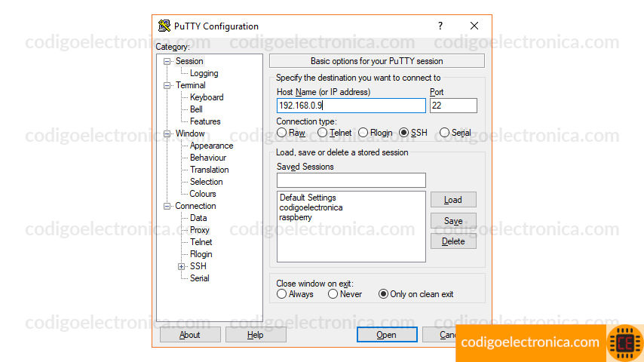The height and width of the screenshot is (362, 644).
Task: Open the Appearance settings category
Action: pos(211,146)
